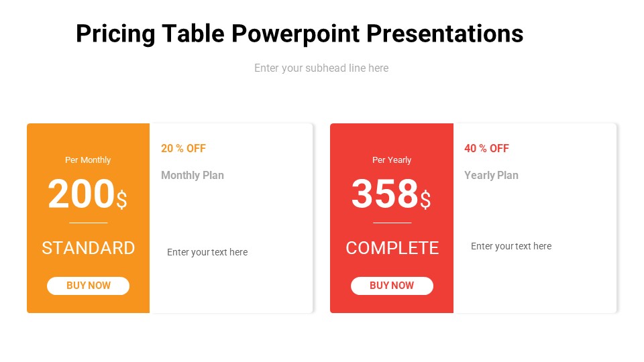Click the 200 price figure
The image size is (644, 362).
[80, 194]
